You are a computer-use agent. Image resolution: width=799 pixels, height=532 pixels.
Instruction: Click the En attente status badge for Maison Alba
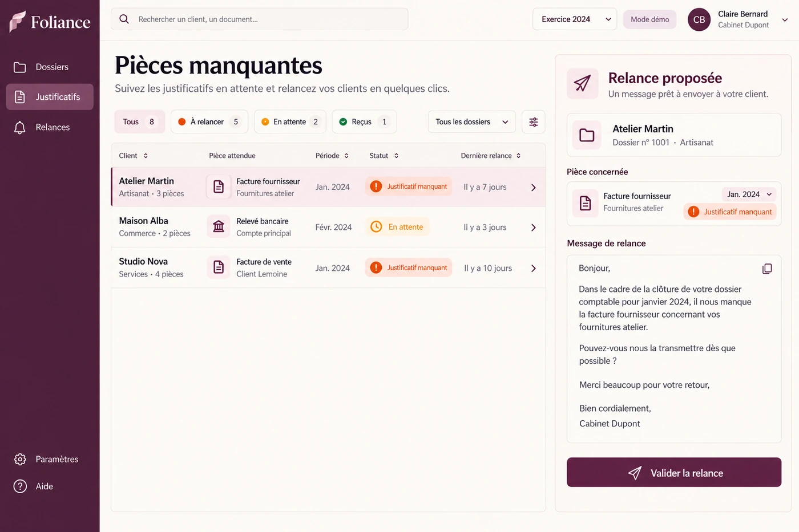(397, 227)
